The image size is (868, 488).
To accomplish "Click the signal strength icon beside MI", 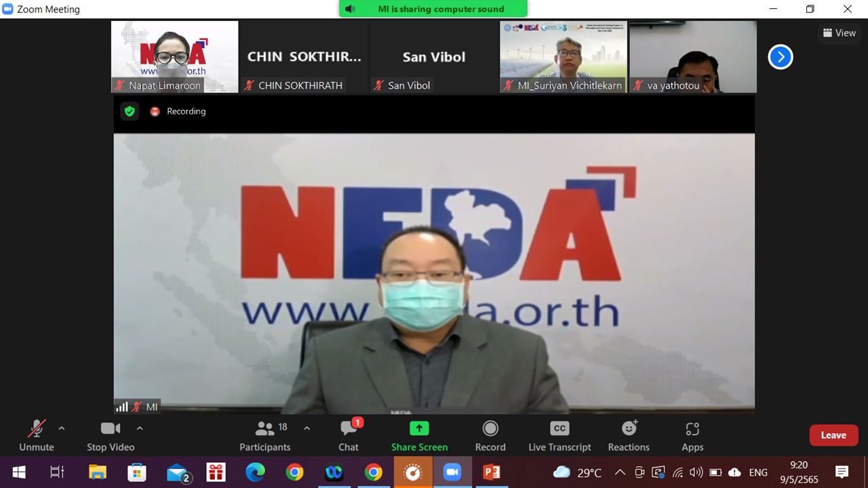I will coord(122,407).
